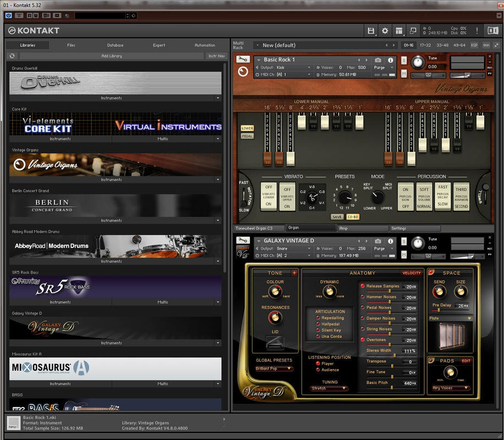Open the organ Amp tab
Viewport: 504px width, 440px height.
363,228
